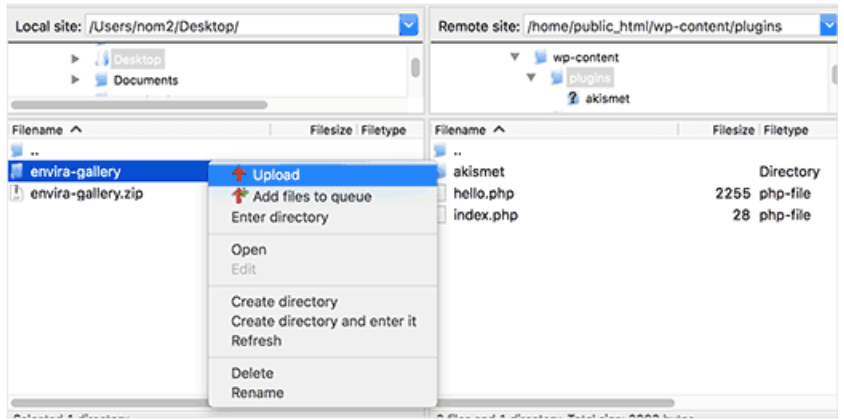The height and width of the screenshot is (420, 844).
Task: Expand the Desktop folder in the local tree
Action: tap(76, 60)
